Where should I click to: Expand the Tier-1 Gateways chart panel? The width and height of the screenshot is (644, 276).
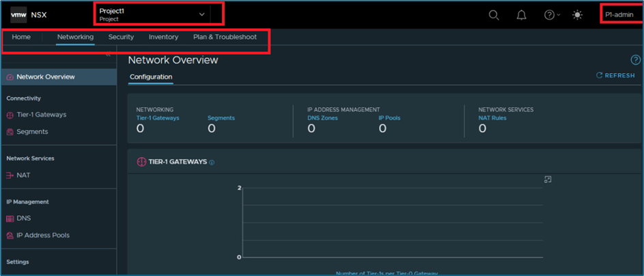click(x=547, y=179)
